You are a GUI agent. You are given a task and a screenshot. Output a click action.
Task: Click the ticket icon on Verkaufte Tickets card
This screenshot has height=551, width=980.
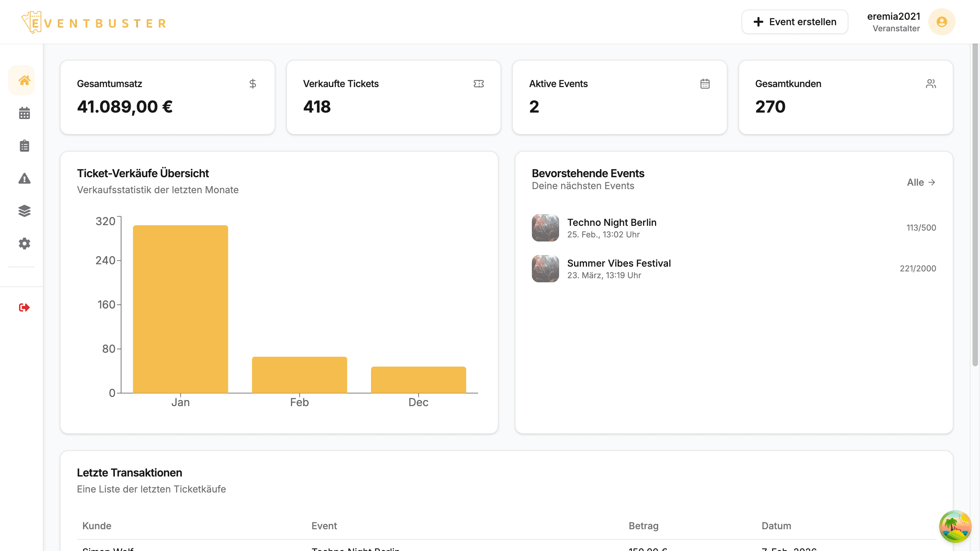pyautogui.click(x=478, y=83)
